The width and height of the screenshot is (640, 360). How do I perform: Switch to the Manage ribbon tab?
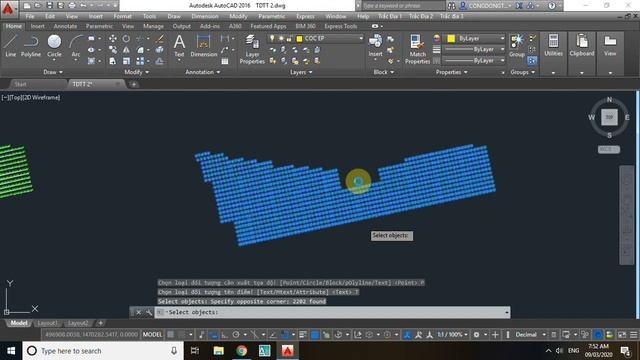153,26
